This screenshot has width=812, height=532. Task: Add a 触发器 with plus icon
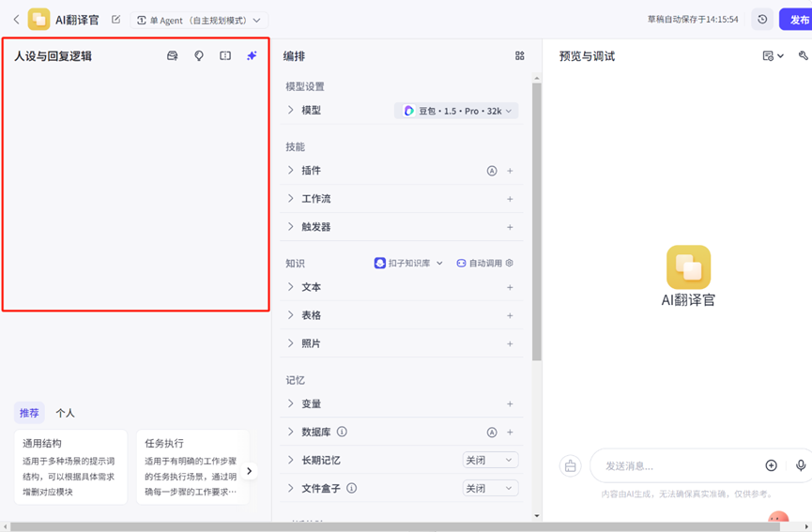coord(510,227)
